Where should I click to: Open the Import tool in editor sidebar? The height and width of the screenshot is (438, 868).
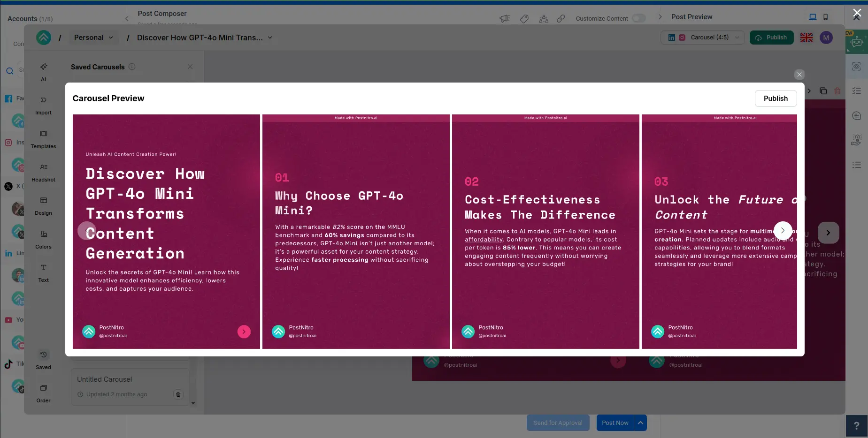click(x=43, y=105)
